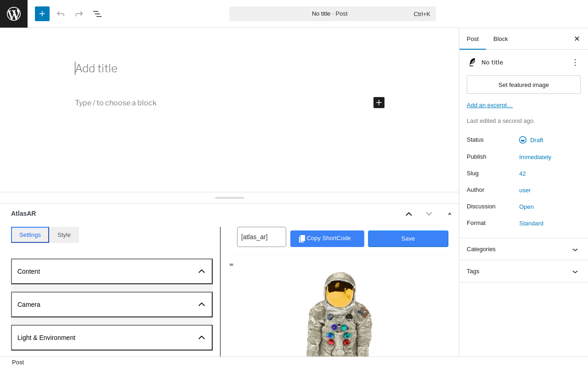Open the WordPress logo menu
The height and width of the screenshot is (368, 588).
14,14
